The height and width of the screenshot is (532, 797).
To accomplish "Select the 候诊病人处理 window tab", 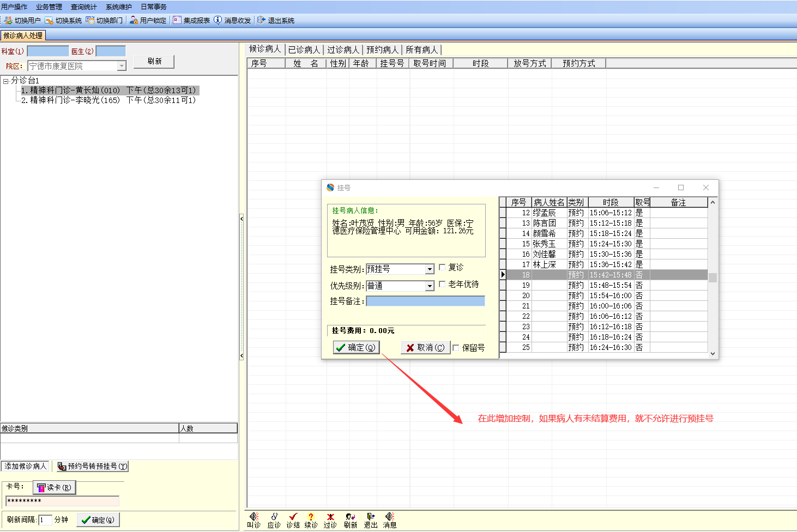I will 23,35.
